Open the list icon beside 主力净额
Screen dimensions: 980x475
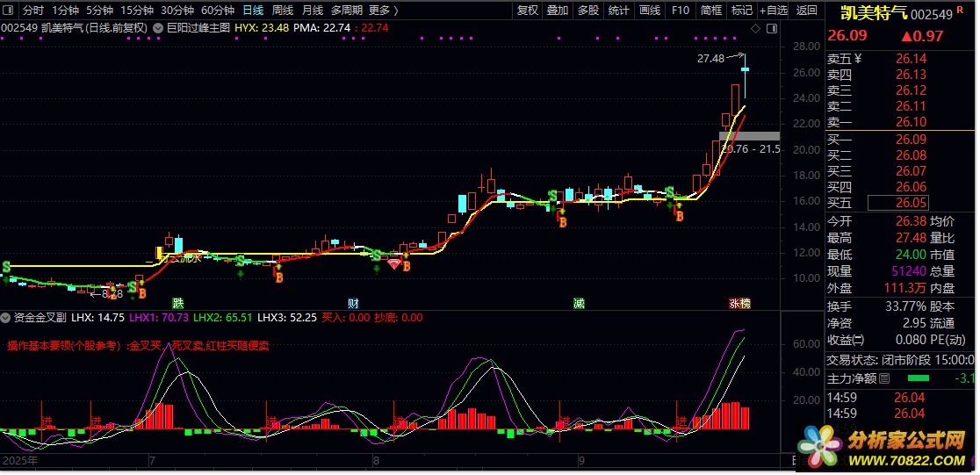(883, 378)
